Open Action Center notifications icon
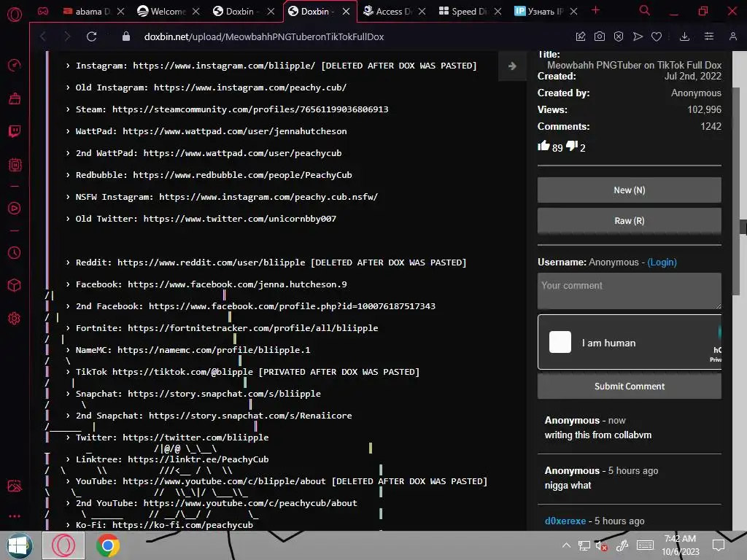Image resolution: width=747 pixels, height=560 pixels. 719,545
